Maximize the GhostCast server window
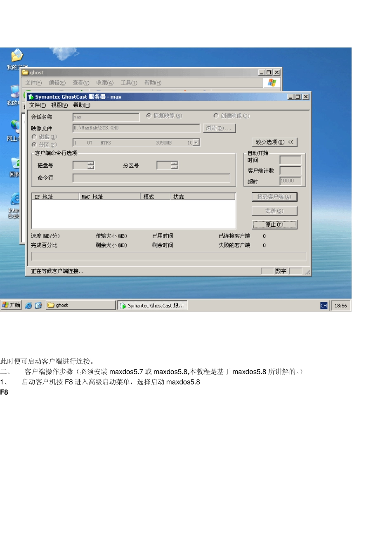This screenshot has height=555, width=392. 298,97
